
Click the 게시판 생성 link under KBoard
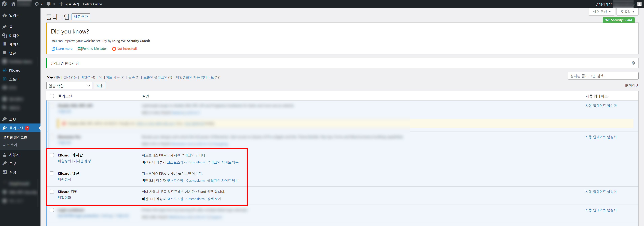[82, 161]
